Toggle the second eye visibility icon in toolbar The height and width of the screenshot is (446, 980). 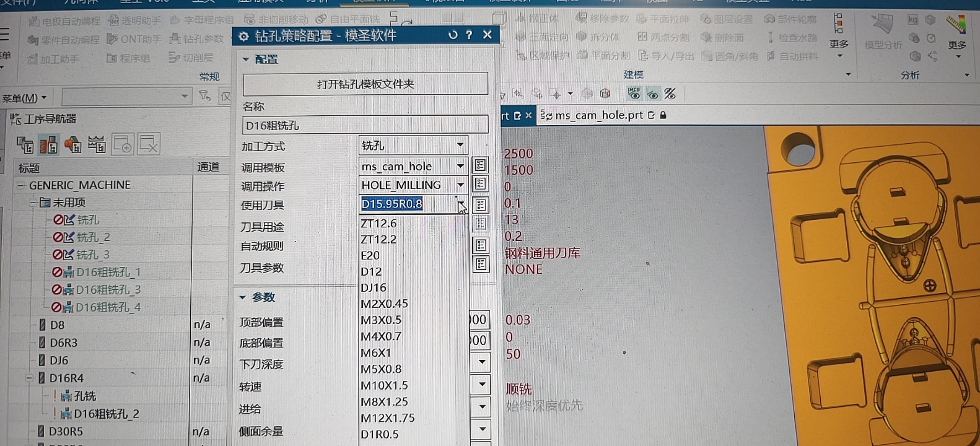point(652,95)
